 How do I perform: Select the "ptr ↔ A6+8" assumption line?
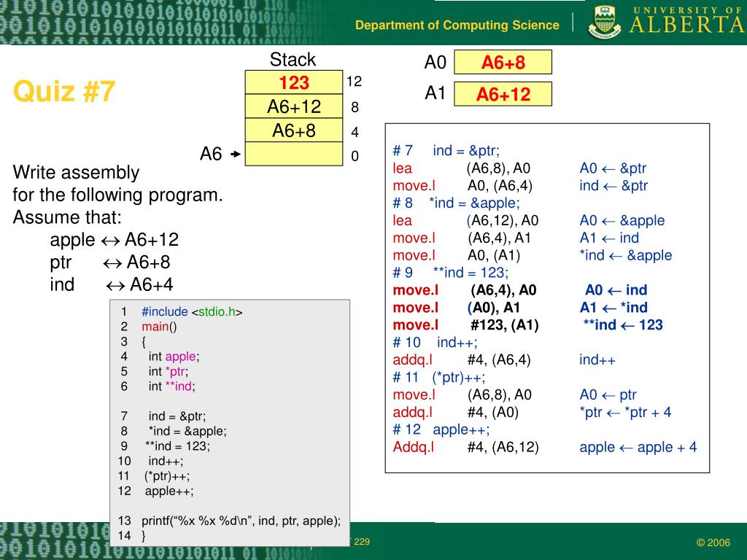point(110,262)
